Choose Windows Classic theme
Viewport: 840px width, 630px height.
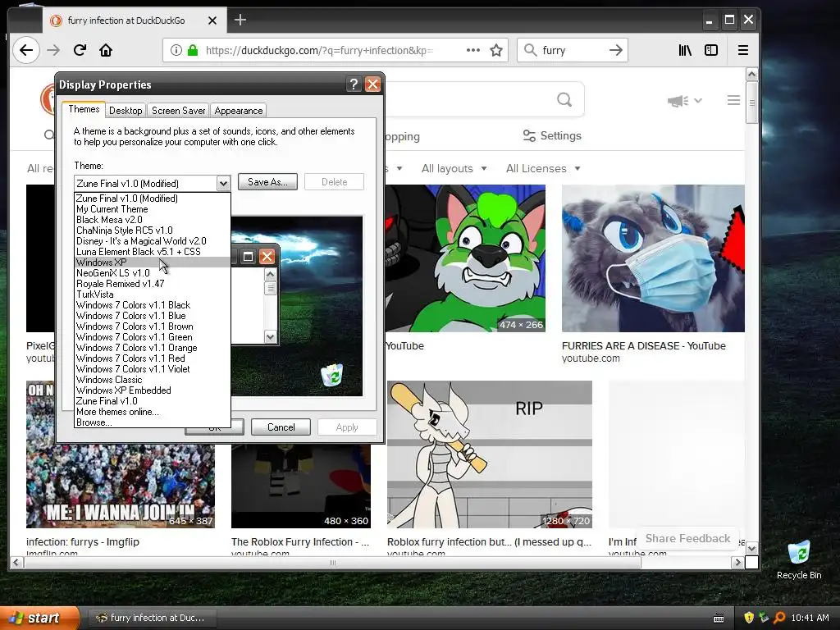pyautogui.click(x=153, y=380)
